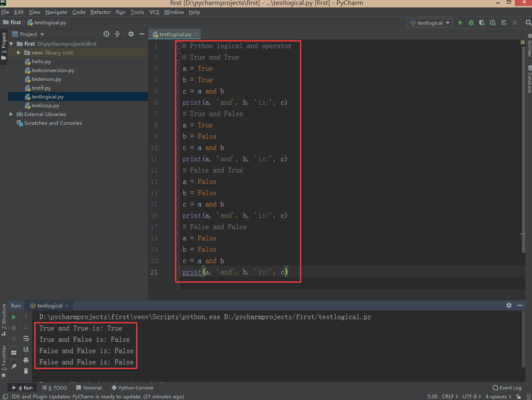Screen dimensions: 532x400
Task: Run testlogical with the toolbar green Run arrow
Action: [460, 23]
